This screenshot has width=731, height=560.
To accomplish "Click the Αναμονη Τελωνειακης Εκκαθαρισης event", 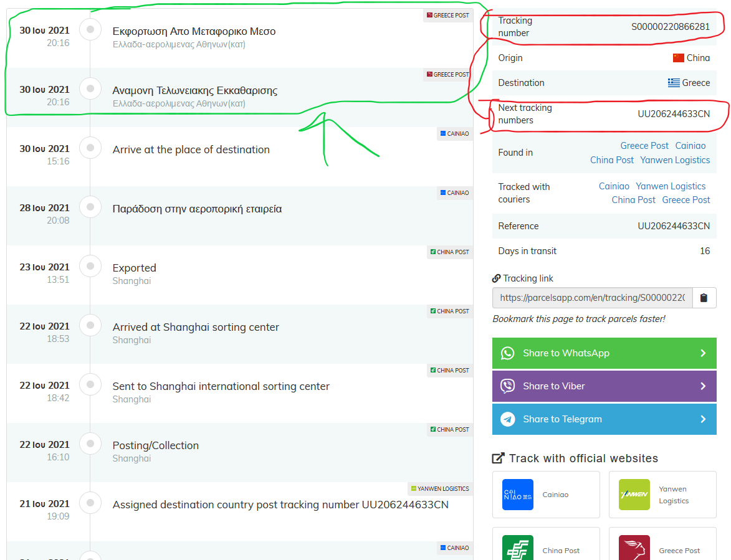I will (195, 90).
